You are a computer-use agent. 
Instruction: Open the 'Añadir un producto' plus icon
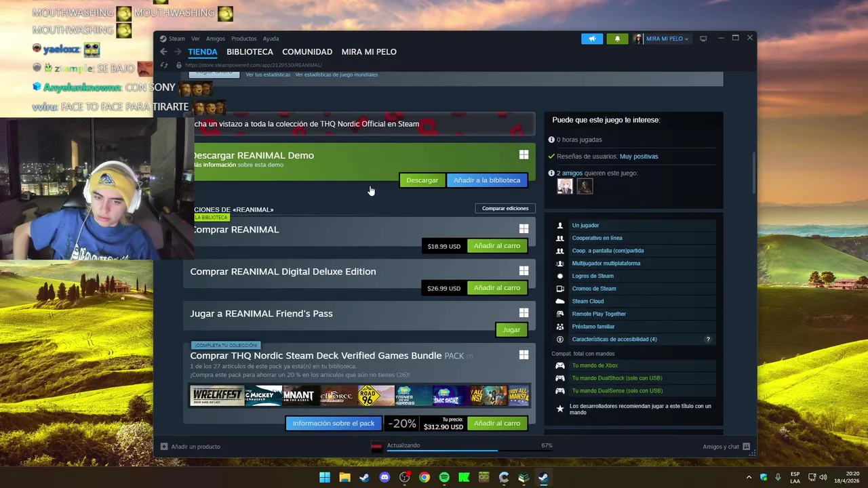coord(163,447)
